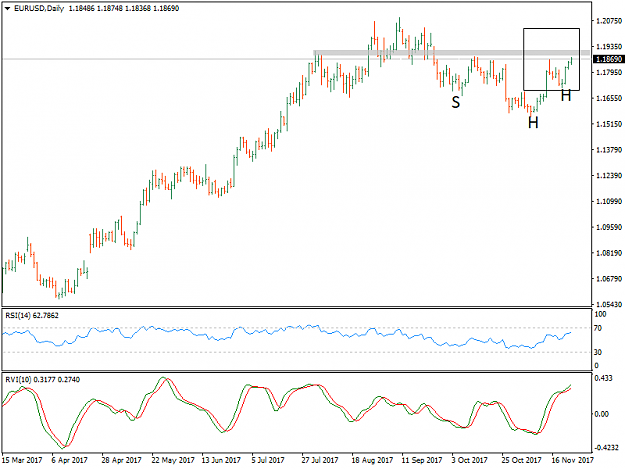Click the 5 Jul 2017 date label
This screenshot has height=469, width=625.
268,461
